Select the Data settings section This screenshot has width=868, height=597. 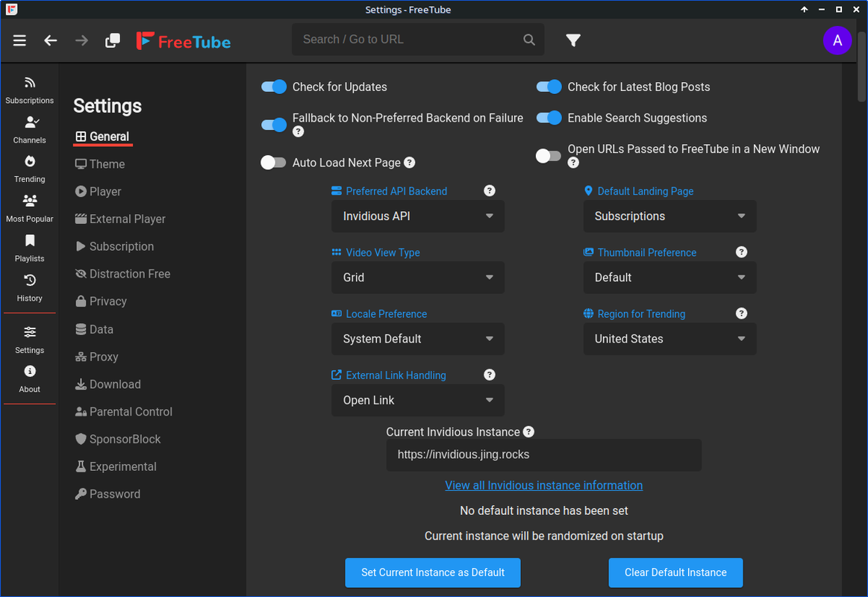click(x=94, y=329)
